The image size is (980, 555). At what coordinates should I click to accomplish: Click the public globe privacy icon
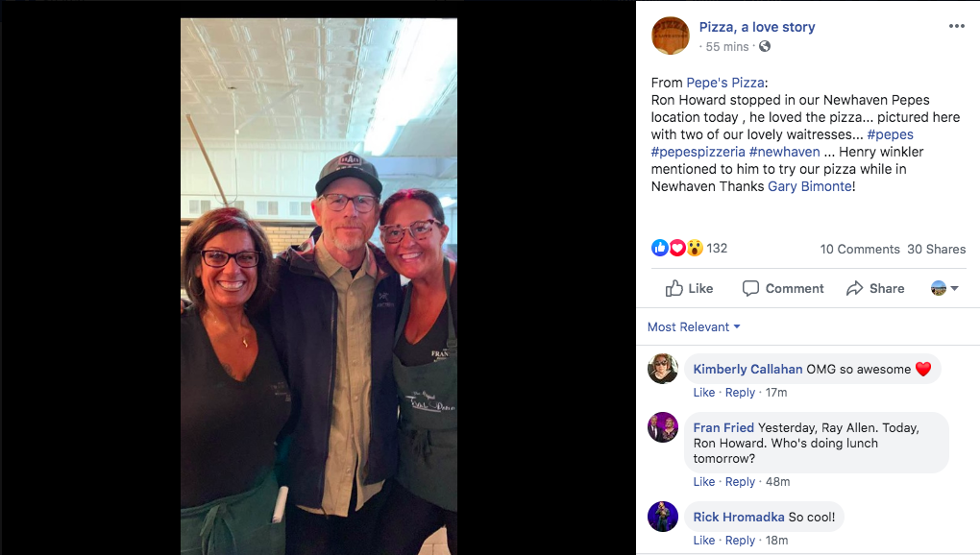(x=765, y=46)
